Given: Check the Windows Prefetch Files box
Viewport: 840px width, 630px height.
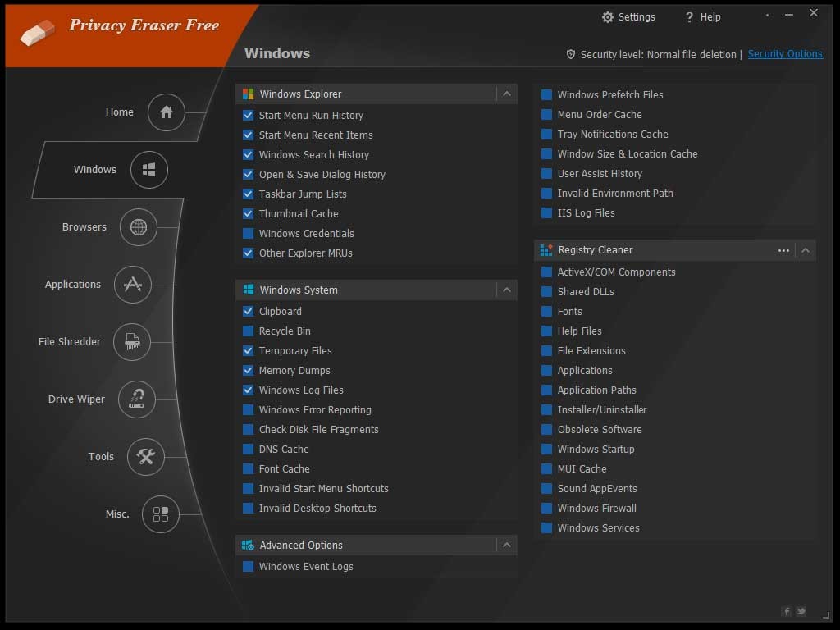Looking at the screenshot, I should point(547,95).
